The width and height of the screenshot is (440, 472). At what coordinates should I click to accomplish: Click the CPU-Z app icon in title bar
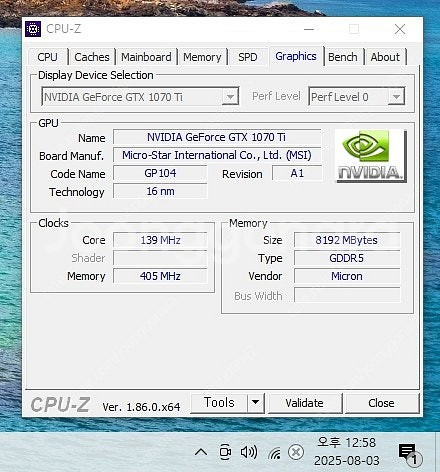click(33, 29)
